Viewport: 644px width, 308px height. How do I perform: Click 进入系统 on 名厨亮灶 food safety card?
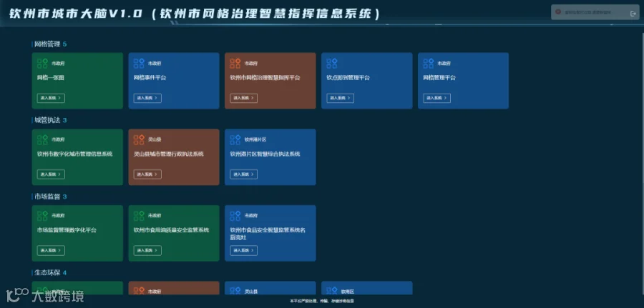point(243,250)
